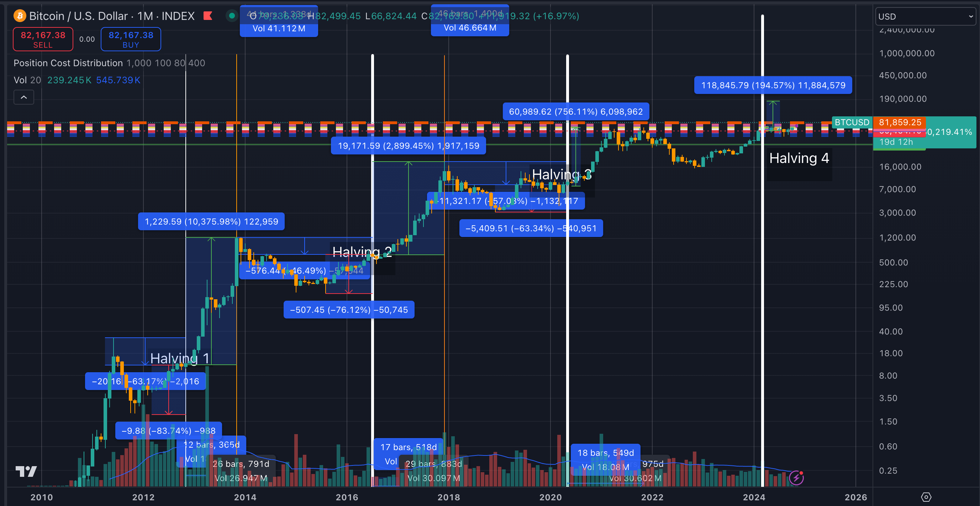Open the USD currency dropdown
The width and height of the screenshot is (980, 506).
[x=926, y=16]
